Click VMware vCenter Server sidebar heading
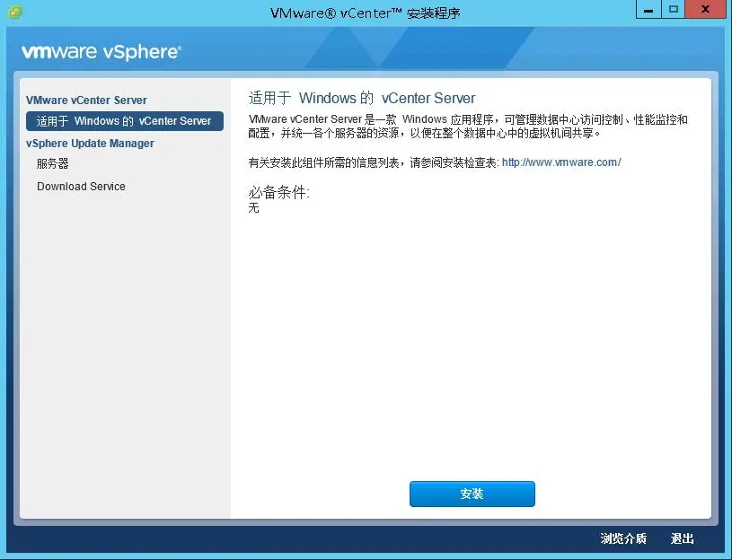732x560 pixels. click(x=86, y=101)
